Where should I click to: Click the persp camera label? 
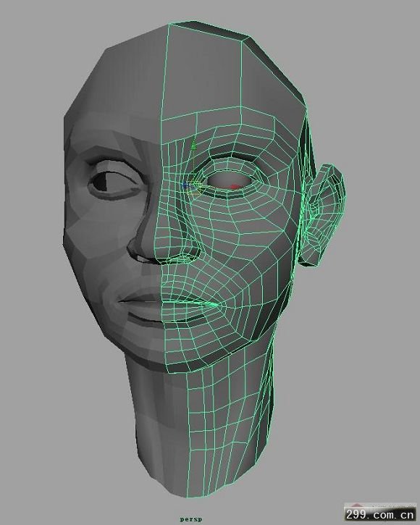tap(191, 519)
